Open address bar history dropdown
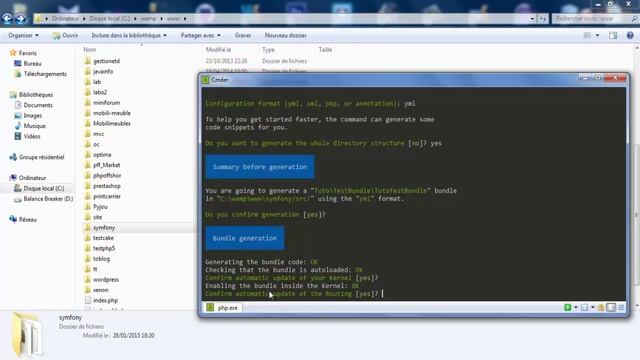This screenshot has height=360, width=640. click(532, 19)
